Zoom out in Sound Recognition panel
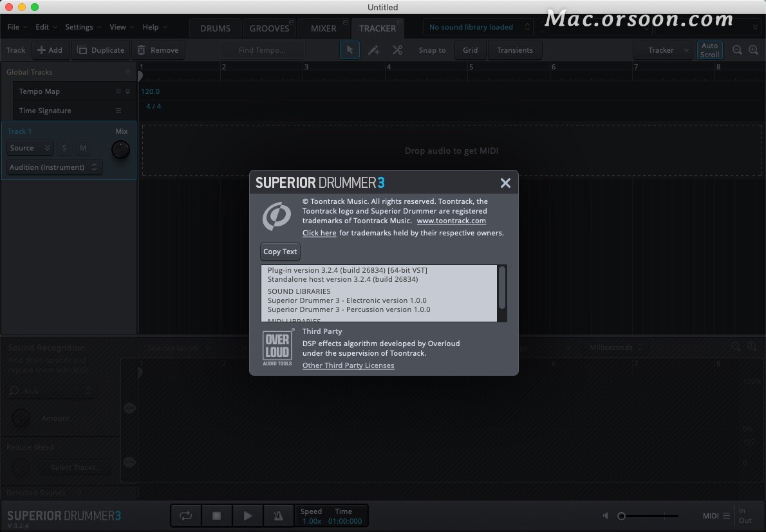The width and height of the screenshot is (766, 532). point(736,347)
